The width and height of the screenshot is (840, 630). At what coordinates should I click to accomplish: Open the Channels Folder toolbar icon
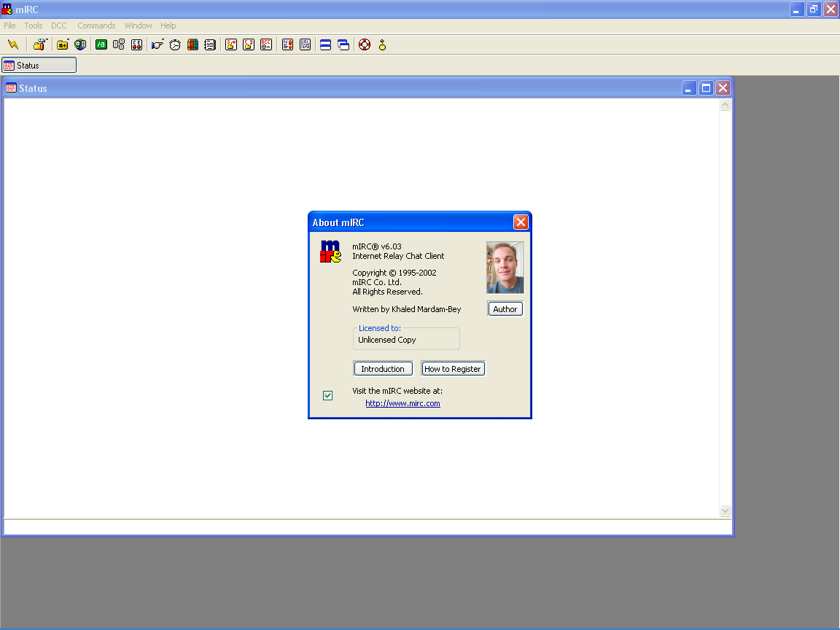click(x=63, y=45)
